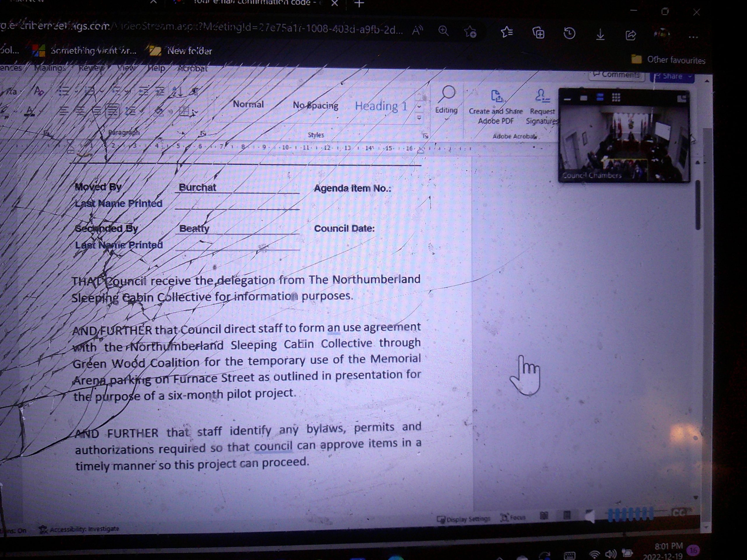The height and width of the screenshot is (560, 747).
Task: Open the Acrobat ribbon tab
Action: (192, 68)
